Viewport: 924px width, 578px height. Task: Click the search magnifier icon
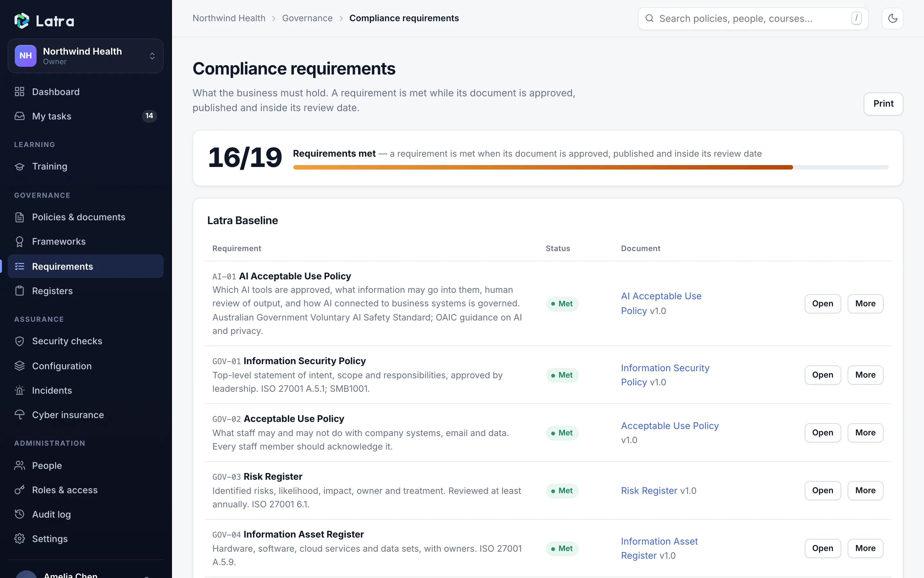click(x=649, y=18)
